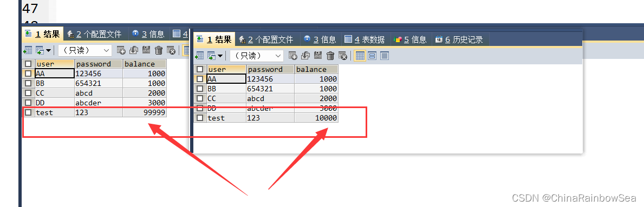Select password cell 123 in right window
The width and height of the screenshot is (644, 207).
tap(270, 118)
